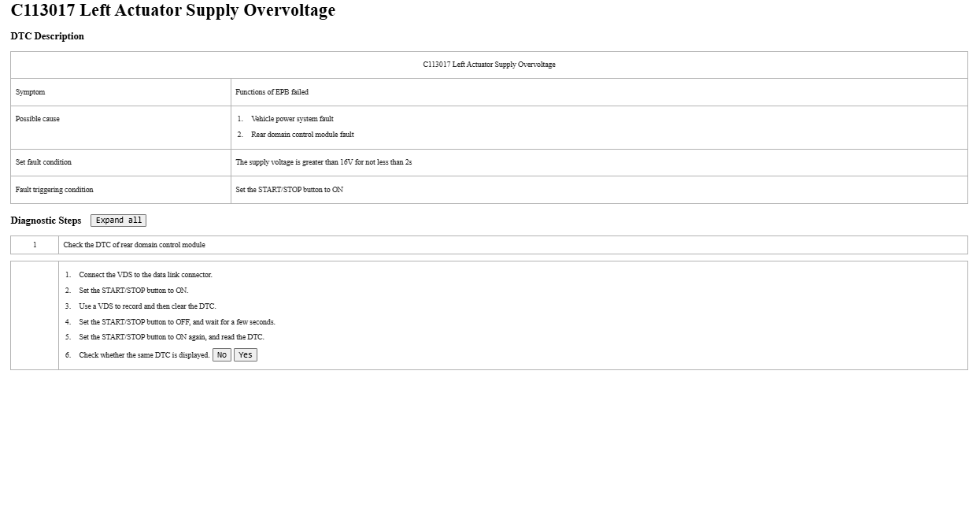Screen dimensions: 980x508
Task: Click Rear domain control module fault item
Action: pyautogui.click(x=302, y=135)
